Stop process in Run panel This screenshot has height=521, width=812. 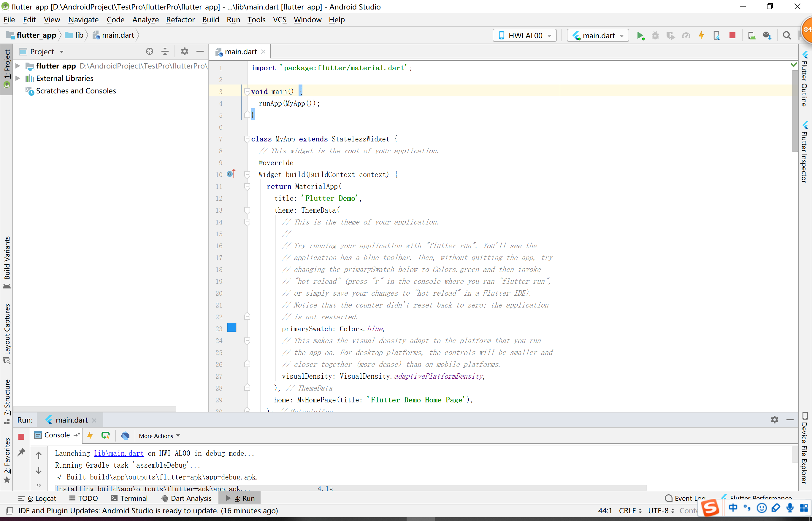(x=21, y=436)
